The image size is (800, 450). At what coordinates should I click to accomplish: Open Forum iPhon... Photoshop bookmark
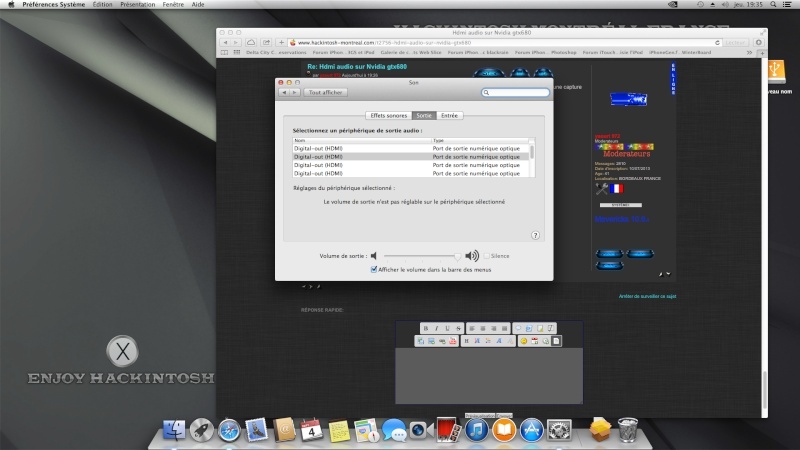click(x=545, y=52)
